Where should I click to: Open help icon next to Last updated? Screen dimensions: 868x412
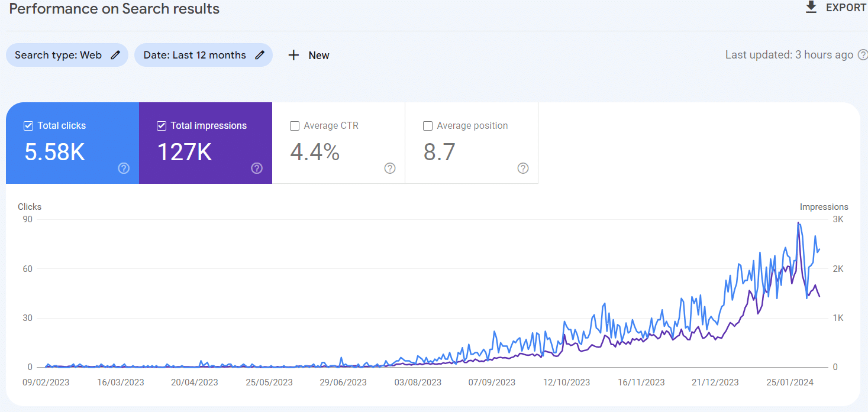pos(863,55)
